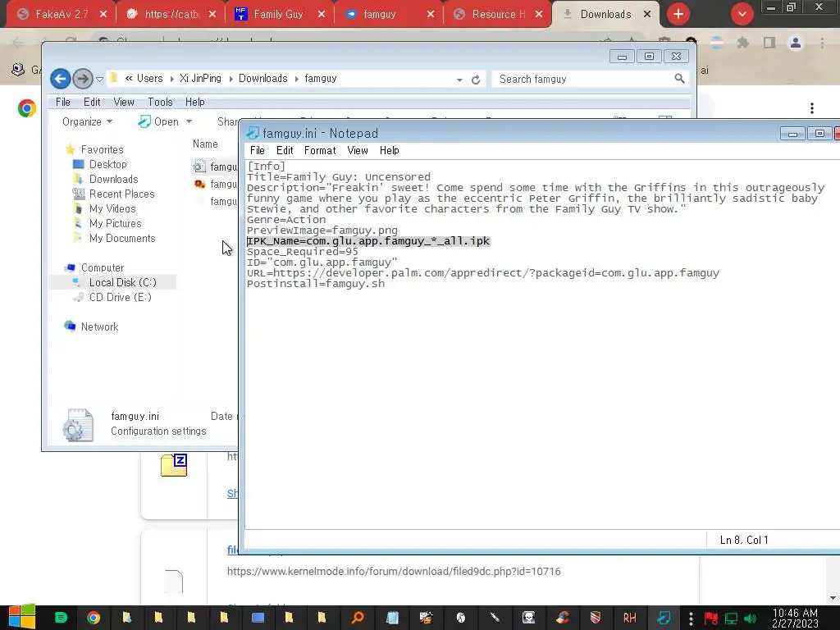Open Chrome's extensions puzzle icon
840x630 pixels.
(742, 43)
